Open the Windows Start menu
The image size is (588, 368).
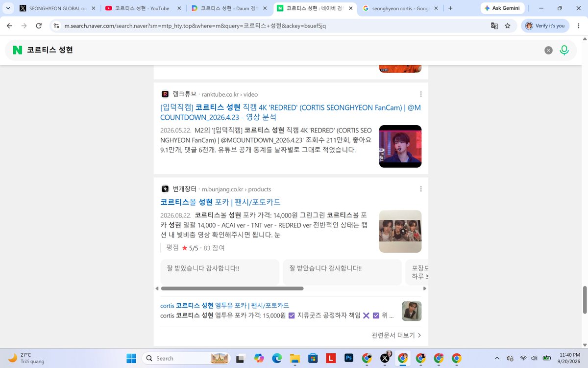[x=132, y=358]
